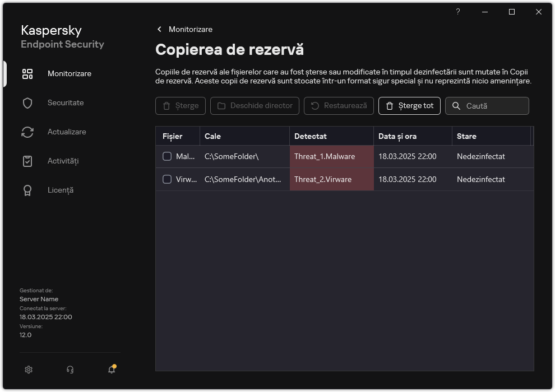
Task: Go back using the Monitorizare chevron
Action: coord(160,29)
